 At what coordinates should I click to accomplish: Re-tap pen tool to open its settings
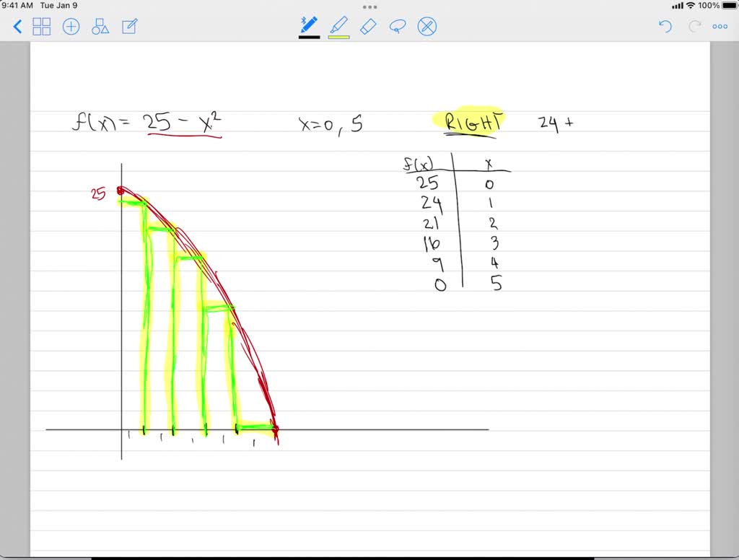(x=308, y=24)
